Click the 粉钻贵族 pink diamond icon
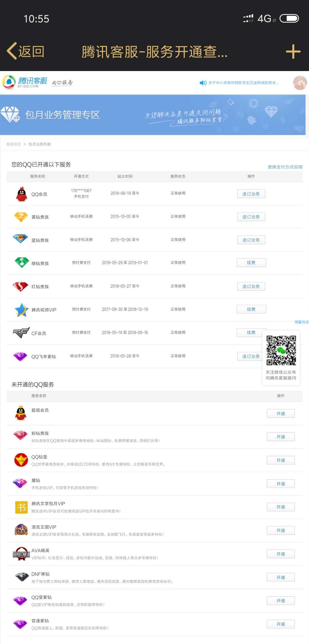 click(20, 436)
